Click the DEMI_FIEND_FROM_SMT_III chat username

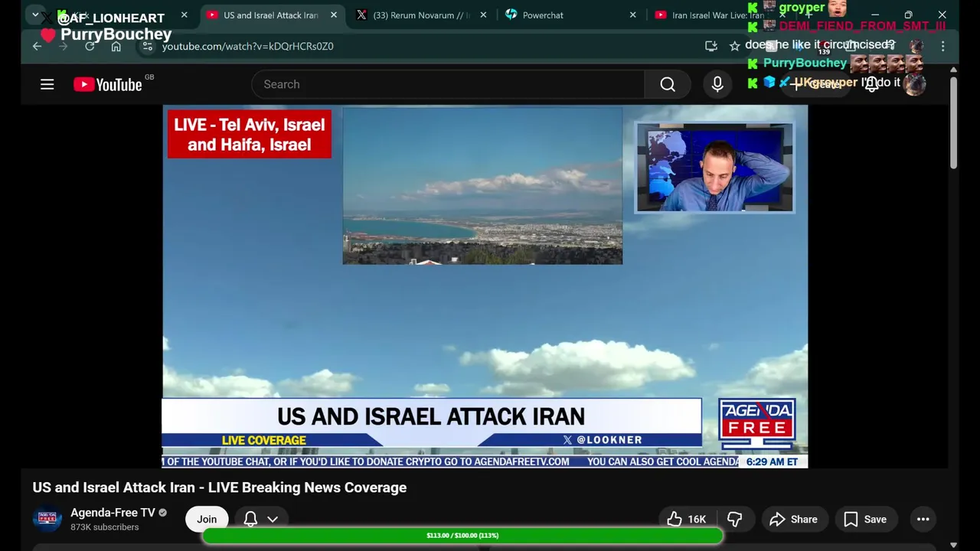[x=862, y=26]
